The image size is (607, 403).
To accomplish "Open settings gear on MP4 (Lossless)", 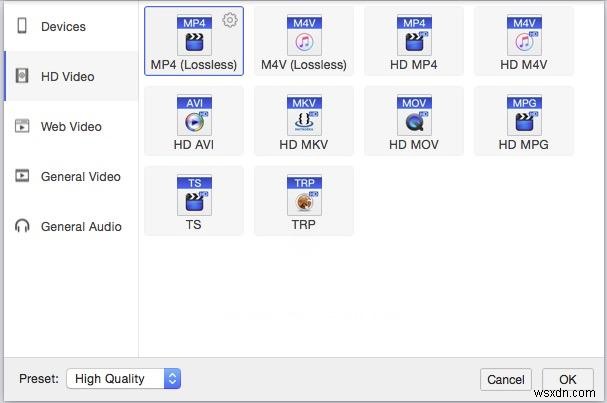I will (230, 20).
